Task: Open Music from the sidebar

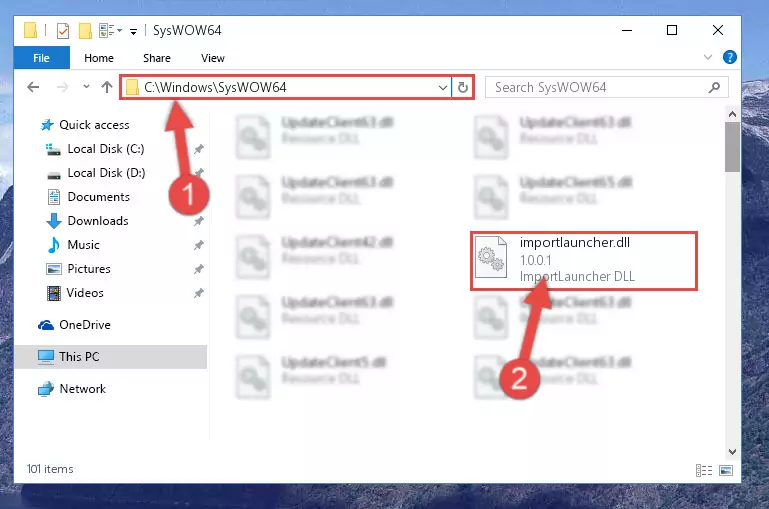Action: (x=83, y=245)
